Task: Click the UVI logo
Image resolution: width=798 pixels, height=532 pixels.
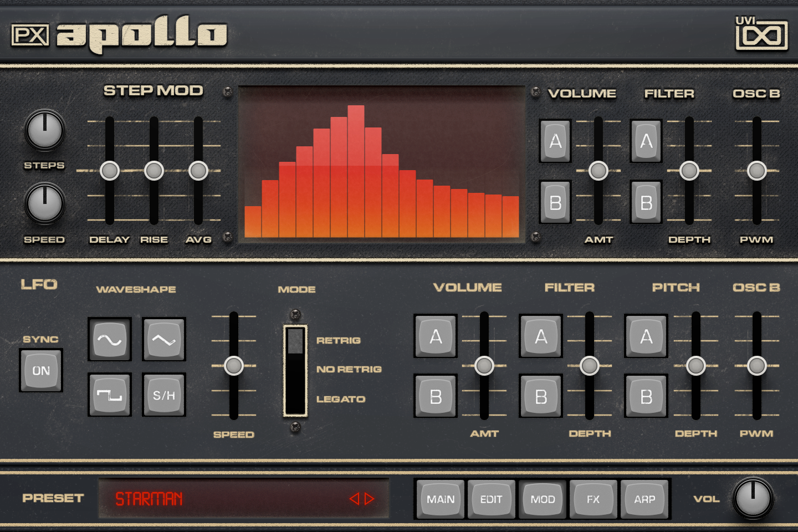Action: 761,34
